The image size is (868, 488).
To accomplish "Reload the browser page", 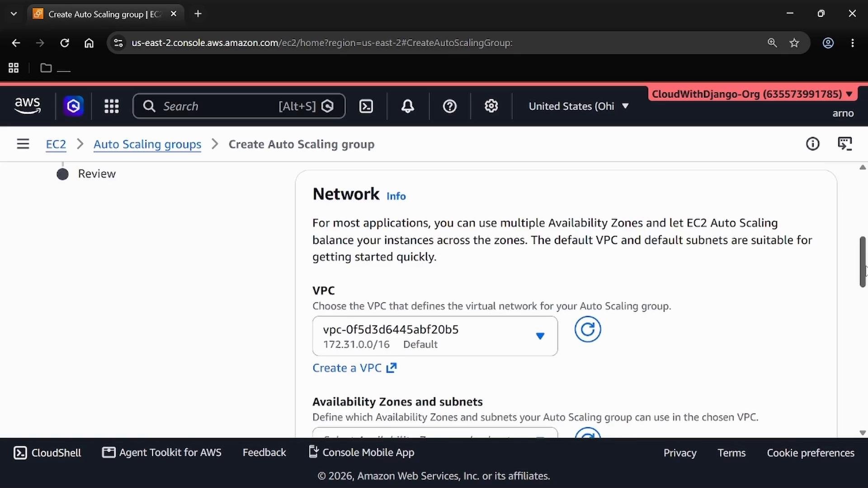I will [x=65, y=43].
